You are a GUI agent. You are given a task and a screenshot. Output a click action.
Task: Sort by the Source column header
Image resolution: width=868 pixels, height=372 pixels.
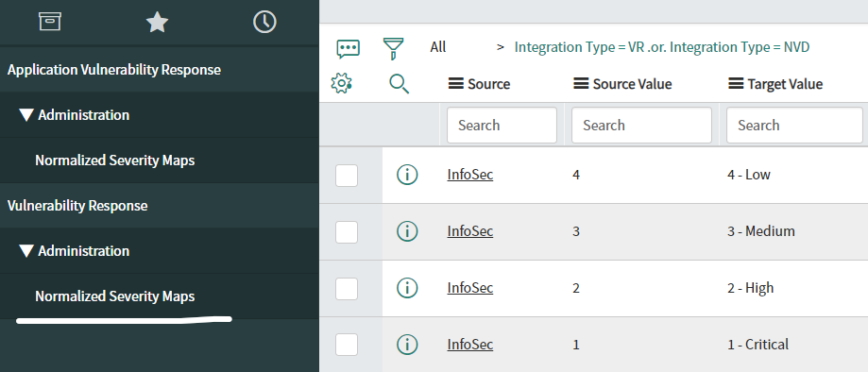click(489, 84)
